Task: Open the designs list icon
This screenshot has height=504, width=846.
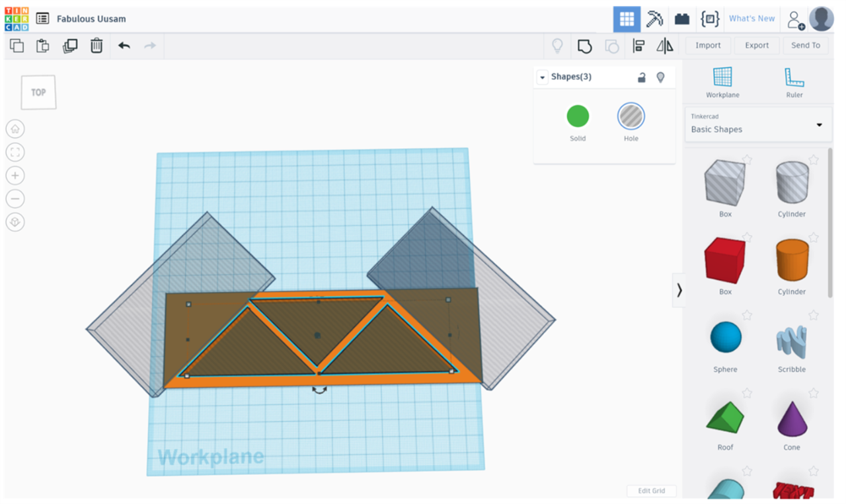Action: click(42, 18)
